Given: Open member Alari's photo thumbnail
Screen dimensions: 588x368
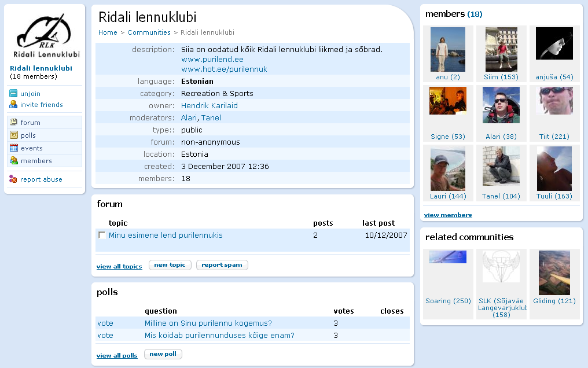Looking at the screenshot, I should tap(501, 105).
